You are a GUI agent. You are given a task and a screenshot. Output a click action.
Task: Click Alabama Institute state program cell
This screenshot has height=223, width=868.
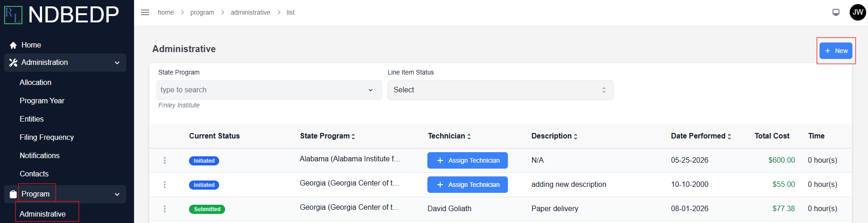pos(350,159)
